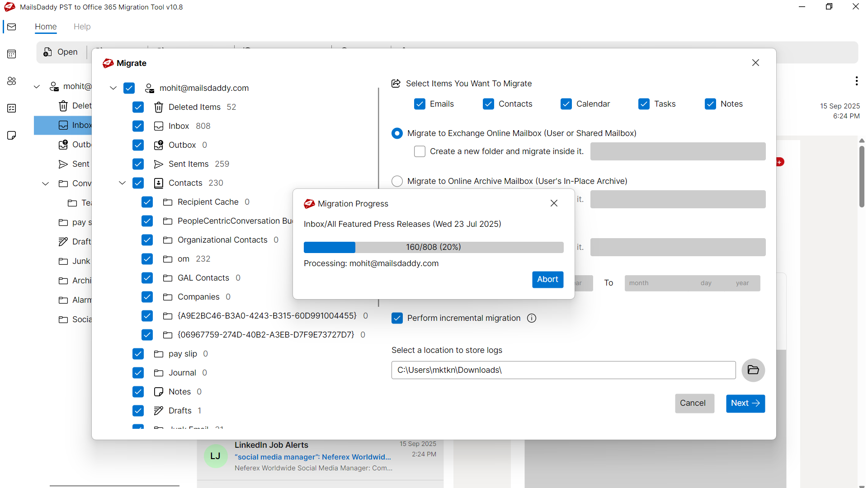Select the Inbox folder in main folder pane
Screen dimensions: 868x488
[63, 125]
